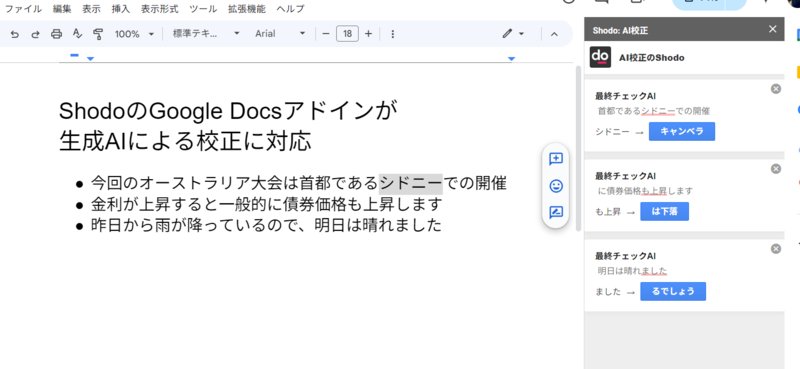Click the AI校正のShodo title
This screenshot has width=800, height=369.
pos(652,58)
